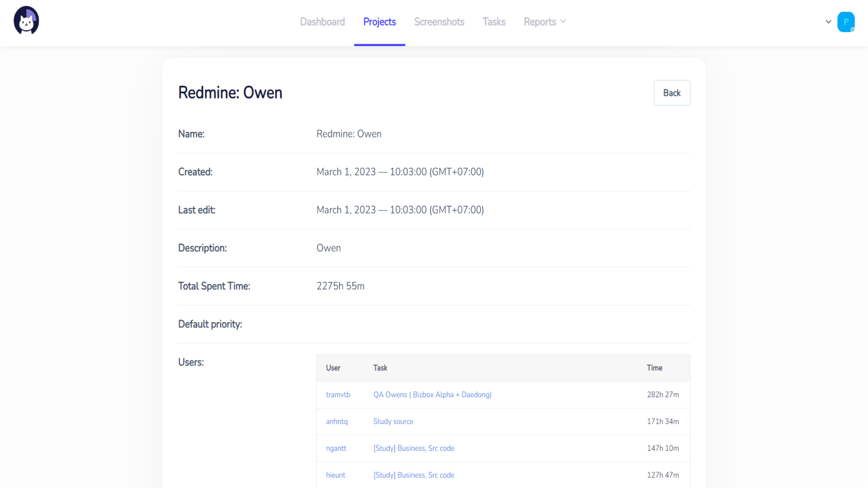Click the user avatar P icon
The height and width of the screenshot is (488, 868).
pos(845,22)
